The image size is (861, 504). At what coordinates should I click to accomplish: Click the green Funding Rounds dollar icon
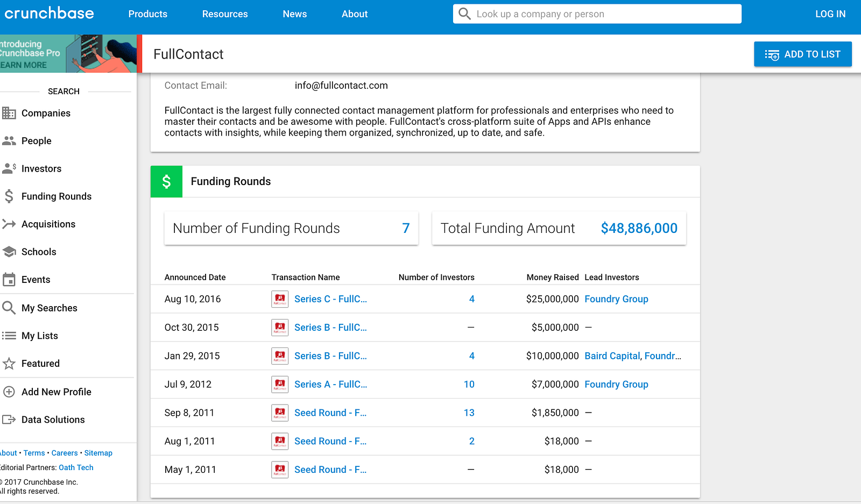[166, 182]
